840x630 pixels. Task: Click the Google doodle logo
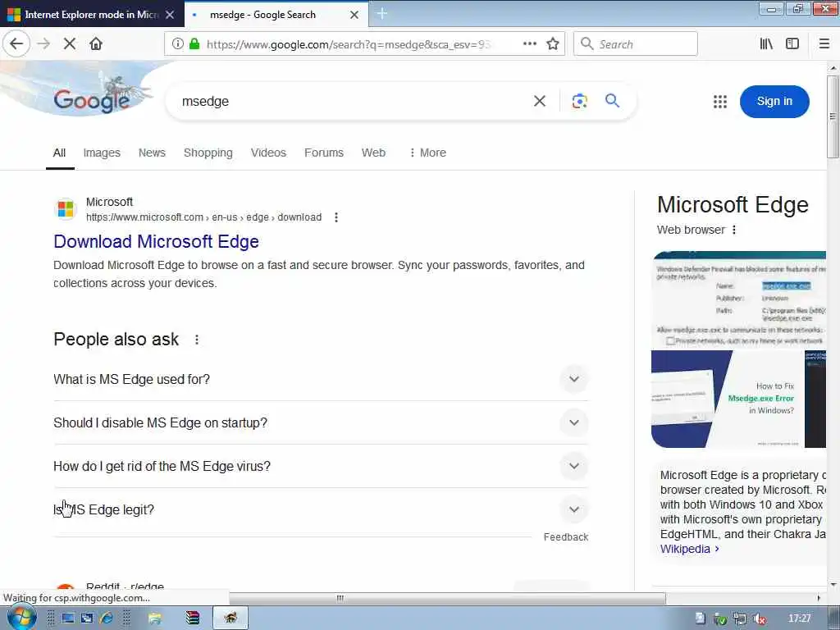pos(92,99)
